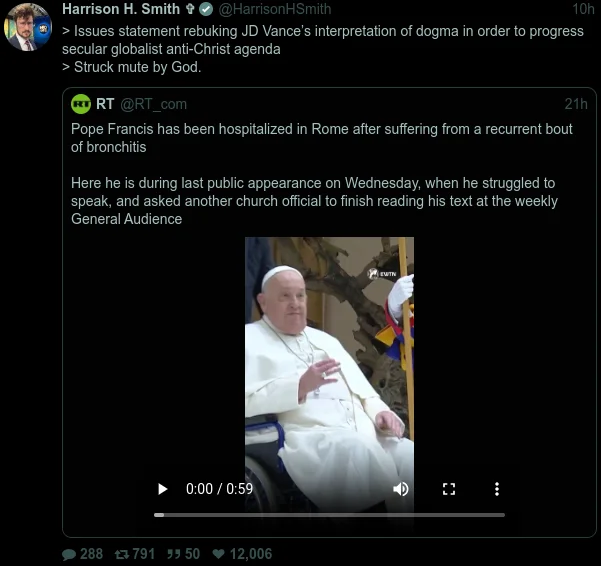Open video more options menu
Screen dimensions: 601x566
[x=497, y=489]
